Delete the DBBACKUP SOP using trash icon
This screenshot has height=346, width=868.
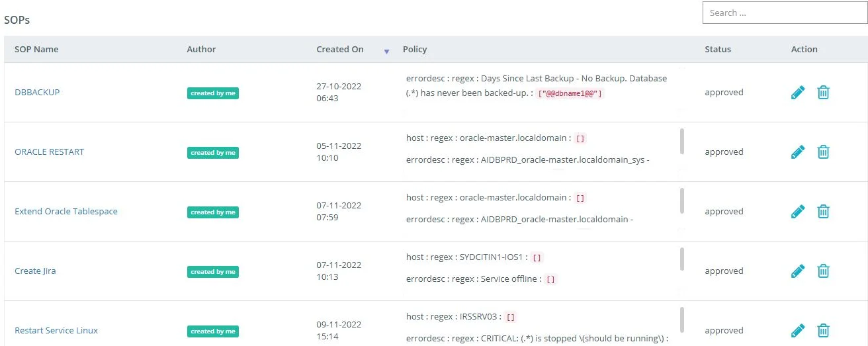click(x=823, y=93)
